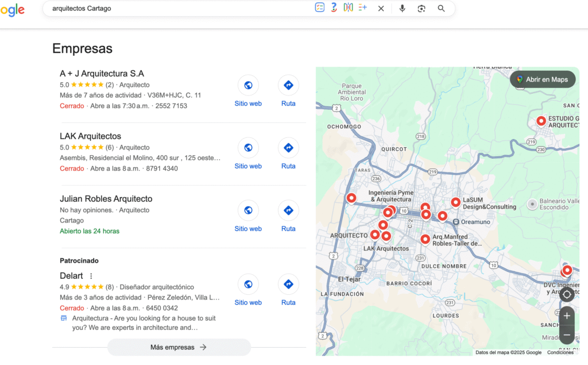This screenshot has width=588, height=365.
Task: Click the DVC Ingeniería map pin
Action: coord(567,270)
